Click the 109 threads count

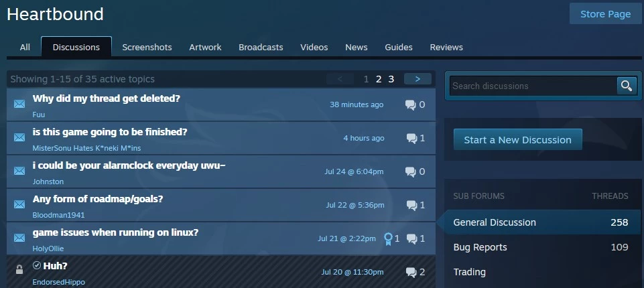tap(619, 247)
